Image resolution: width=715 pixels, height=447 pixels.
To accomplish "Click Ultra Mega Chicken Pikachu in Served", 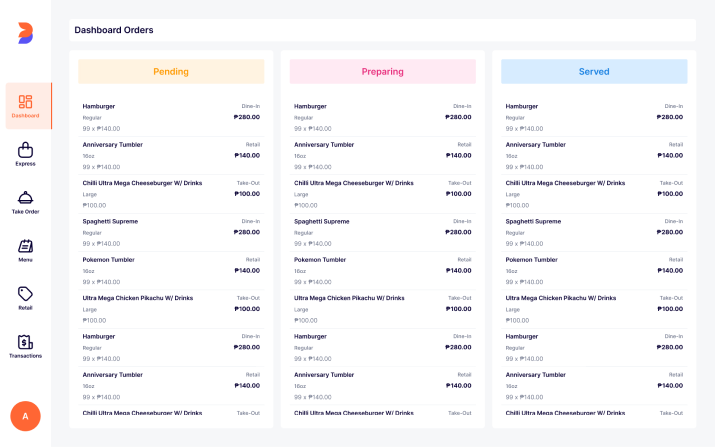I will (x=594, y=308).
